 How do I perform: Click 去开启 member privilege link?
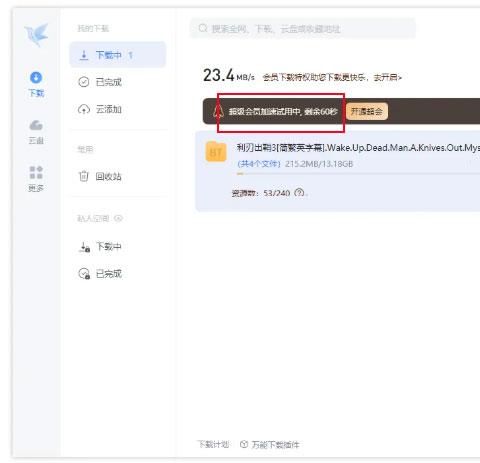tap(388, 78)
